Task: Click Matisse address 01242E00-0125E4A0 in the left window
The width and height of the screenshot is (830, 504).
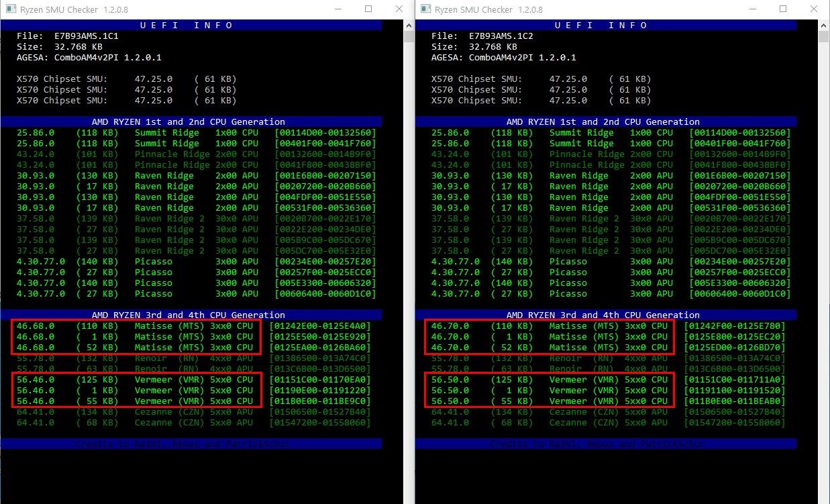Action: [320, 325]
